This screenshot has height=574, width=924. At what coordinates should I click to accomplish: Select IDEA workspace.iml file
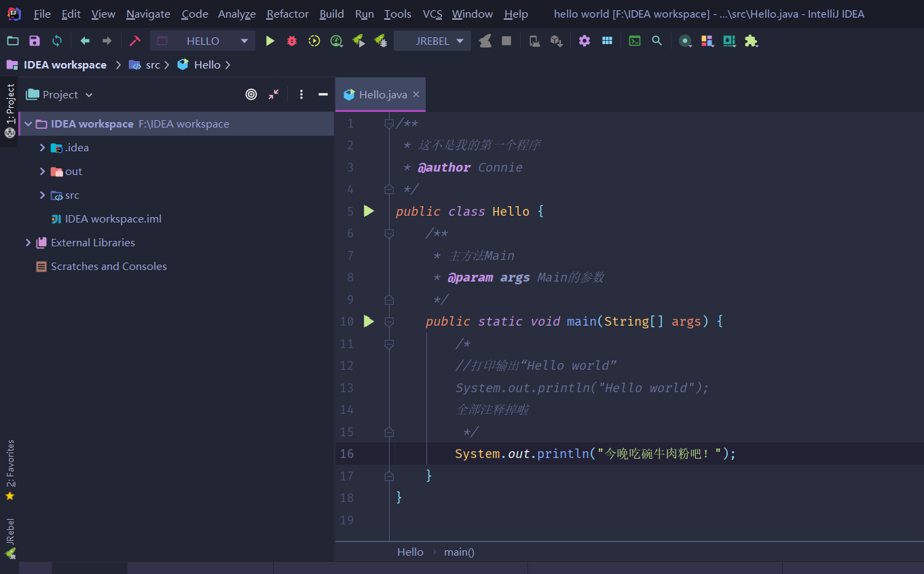113,219
